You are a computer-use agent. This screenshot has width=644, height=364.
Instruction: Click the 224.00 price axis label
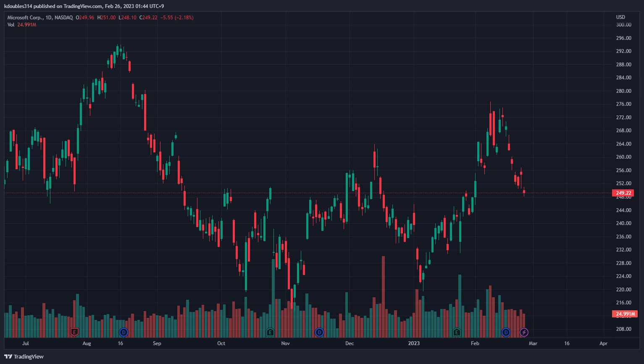(x=623, y=276)
